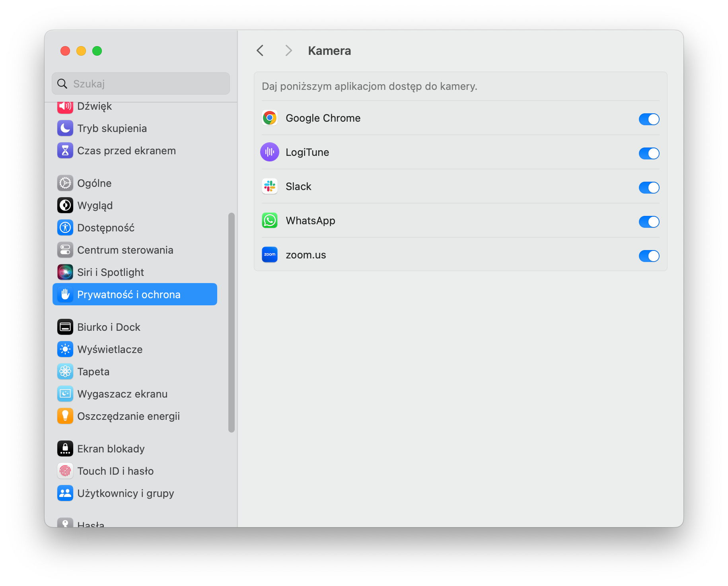Click the Tapeta flower icon
728x586 pixels.
[65, 372]
